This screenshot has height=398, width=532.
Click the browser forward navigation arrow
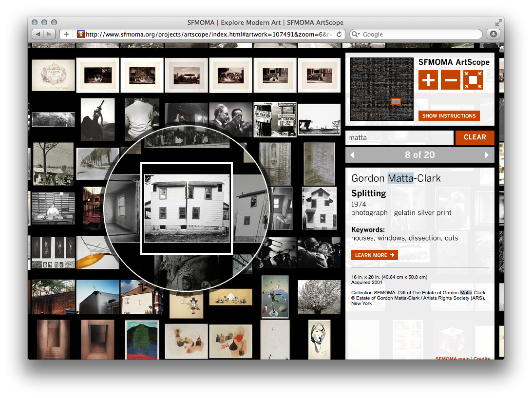[x=49, y=34]
